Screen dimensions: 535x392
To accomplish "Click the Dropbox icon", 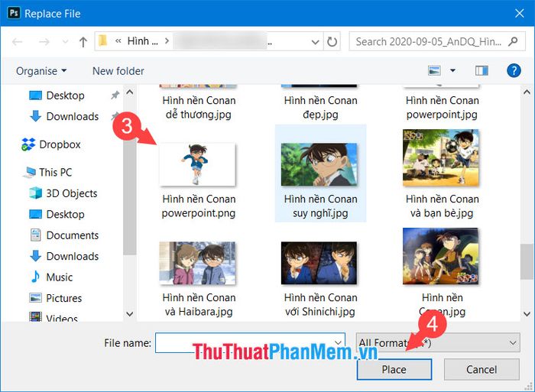I will coord(28,144).
